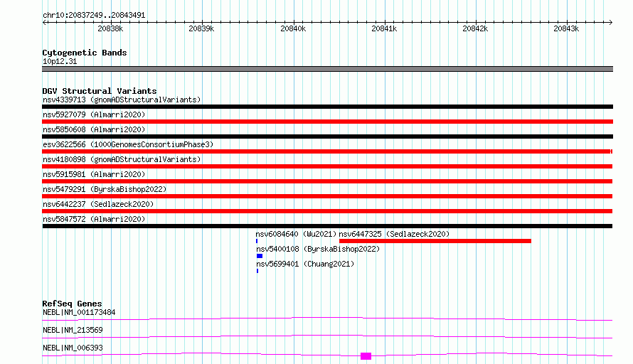Viewport: 633px width, 364px height.
Task: Open variant nsv4180898 (gnomADStructuralVariants) label
Action: click(x=122, y=159)
